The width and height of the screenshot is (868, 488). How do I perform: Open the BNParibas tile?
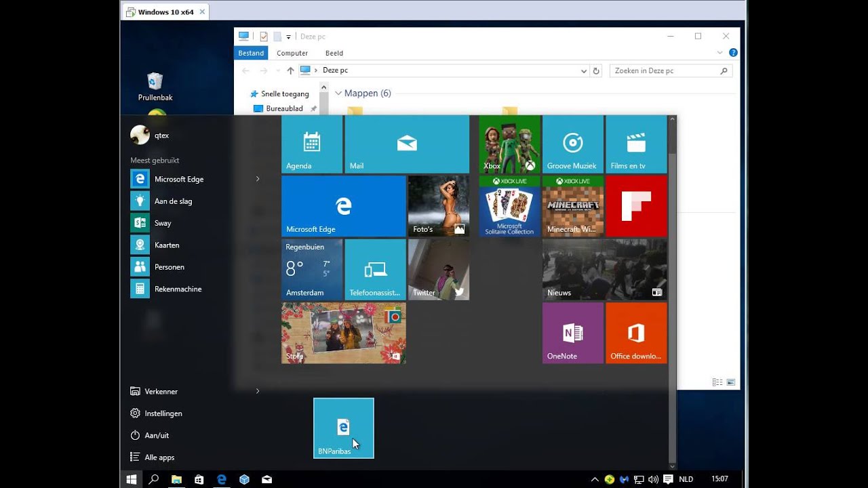click(344, 428)
